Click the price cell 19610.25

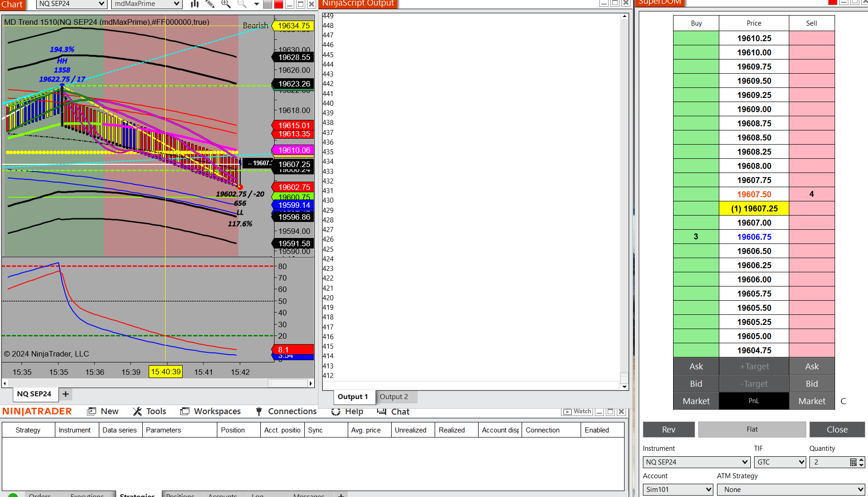[x=754, y=38]
